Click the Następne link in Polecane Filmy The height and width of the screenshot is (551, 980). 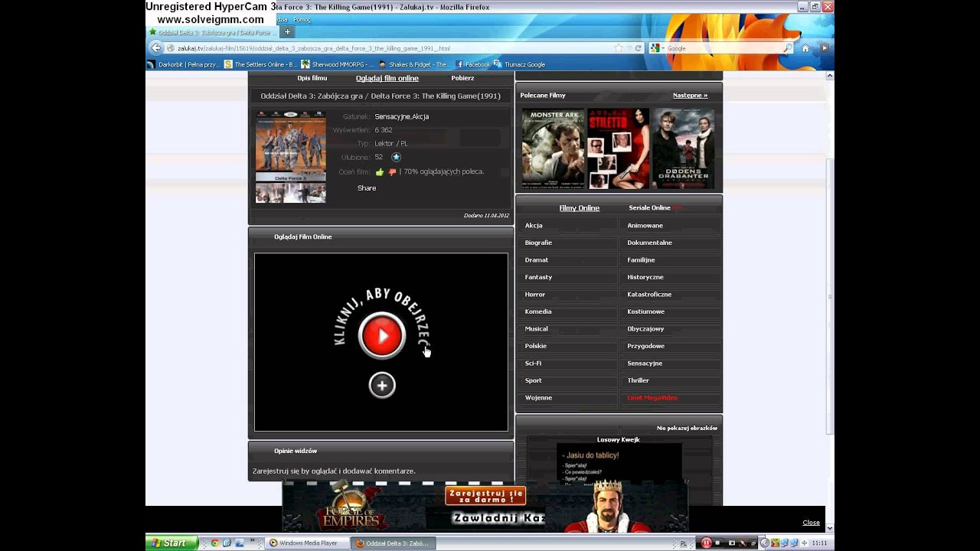click(690, 96)
